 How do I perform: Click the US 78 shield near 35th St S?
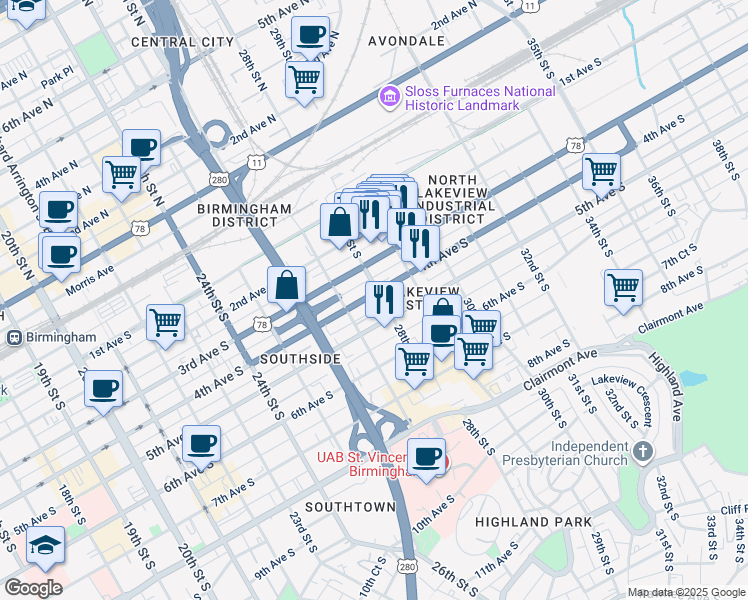[x=576, y=146]
